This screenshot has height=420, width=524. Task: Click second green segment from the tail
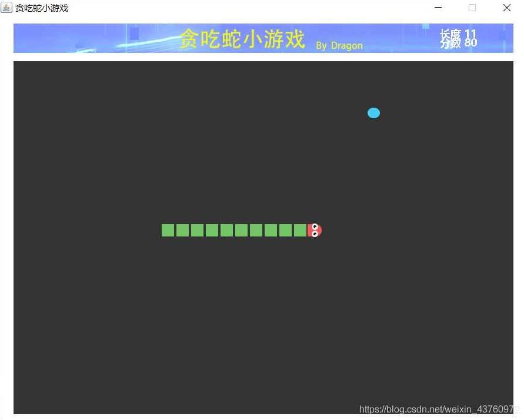[182, 231]
